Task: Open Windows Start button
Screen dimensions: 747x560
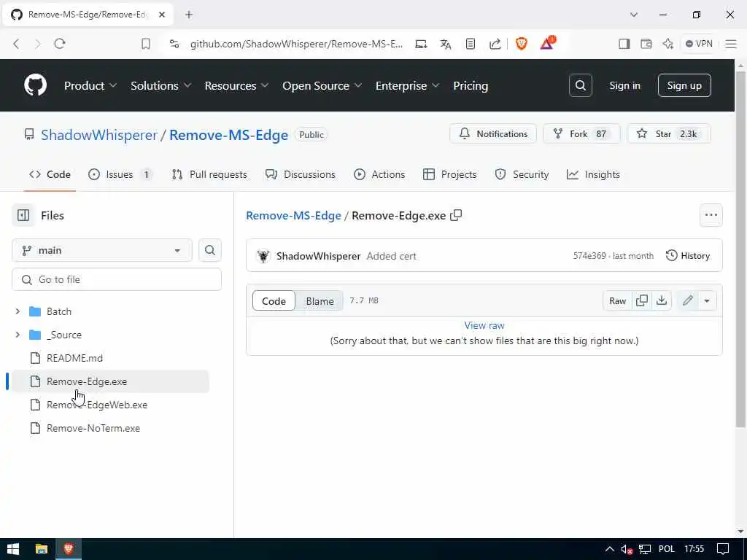Action: point(13,549)
